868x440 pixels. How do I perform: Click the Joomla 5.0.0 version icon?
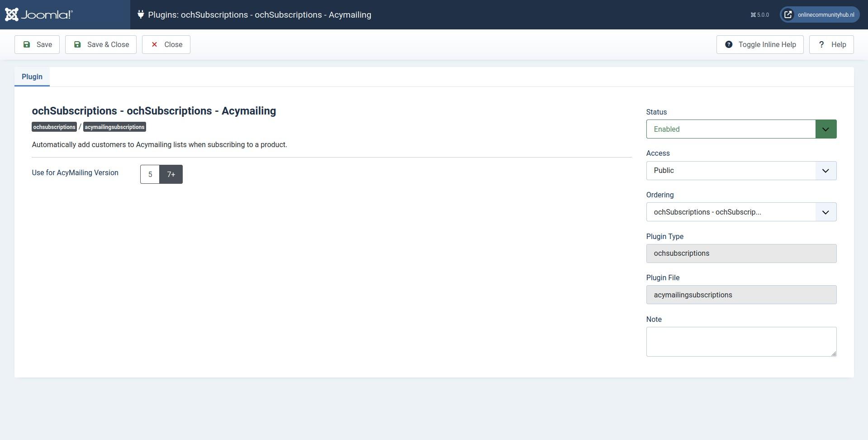753,15
